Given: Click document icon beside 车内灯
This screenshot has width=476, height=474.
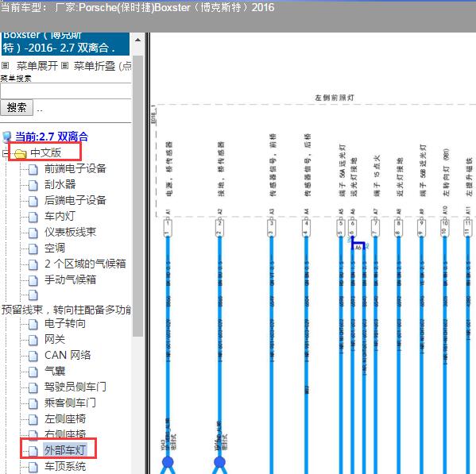Looking at the screenshot, I should pos(33,217).
